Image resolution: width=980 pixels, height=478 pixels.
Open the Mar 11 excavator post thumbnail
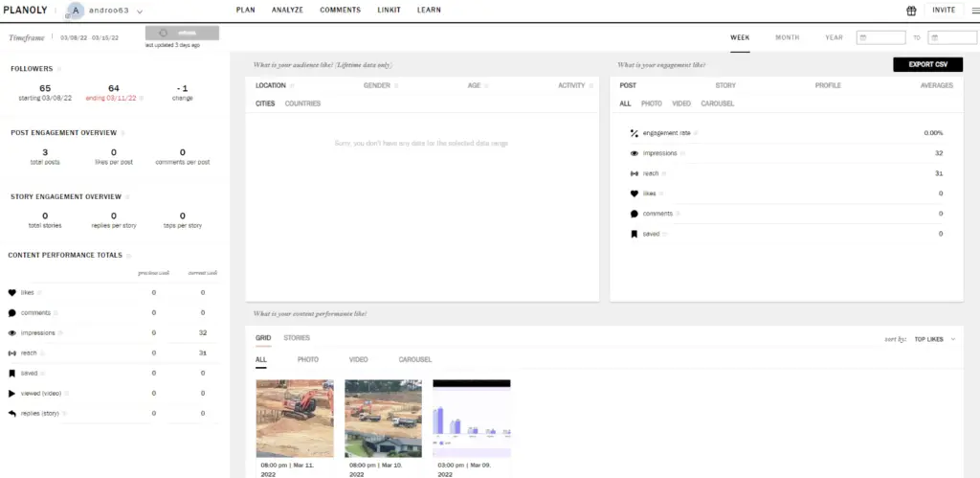pos(295,419)
